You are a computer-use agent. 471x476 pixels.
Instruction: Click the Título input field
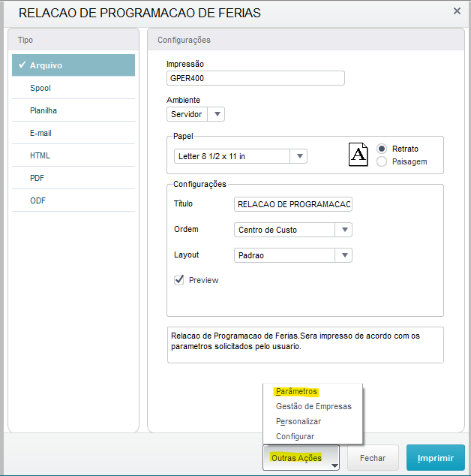(x=293, y=204)
